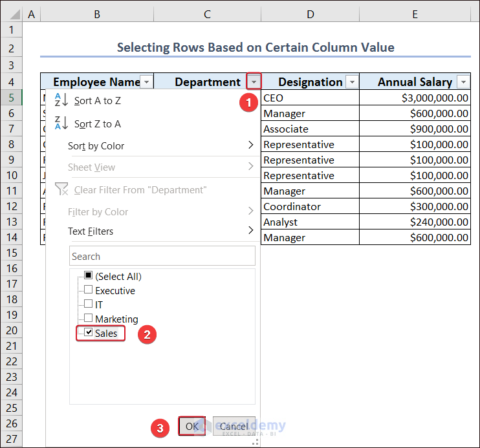Open the Department filter dropdown arrow
This screenshot has width=480, height=448.
(x=254, y=81)
